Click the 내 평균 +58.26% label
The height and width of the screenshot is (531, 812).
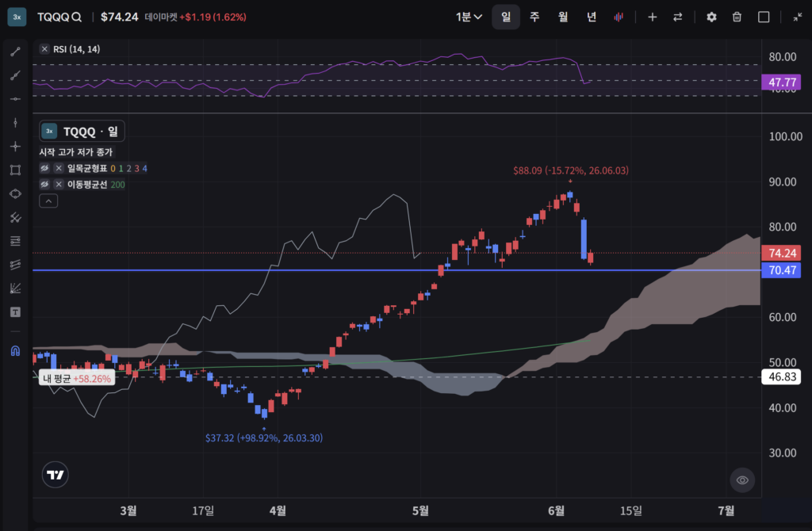(77, 378)
